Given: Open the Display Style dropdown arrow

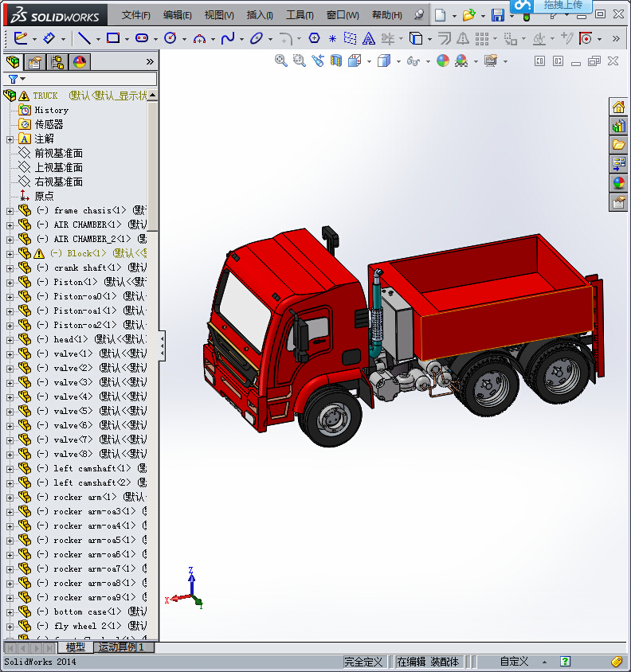Looking at the screenshot, I should pyautogui.click(x=398, y=62).
